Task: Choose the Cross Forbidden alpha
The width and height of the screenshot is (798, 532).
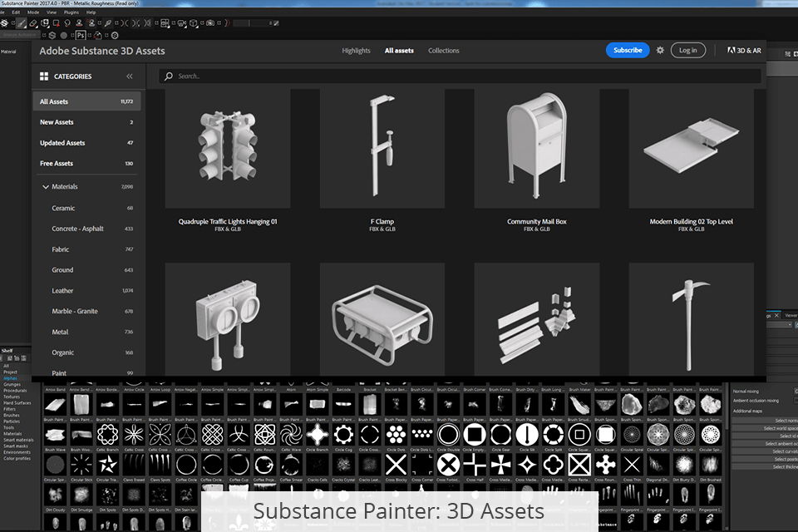Action: point(448,464)
